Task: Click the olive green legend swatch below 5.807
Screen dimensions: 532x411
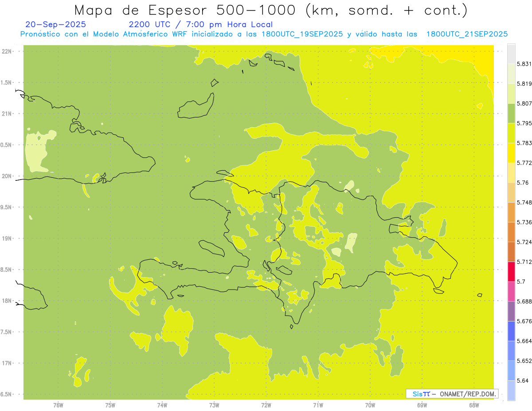Action: [x=511, y=114]
